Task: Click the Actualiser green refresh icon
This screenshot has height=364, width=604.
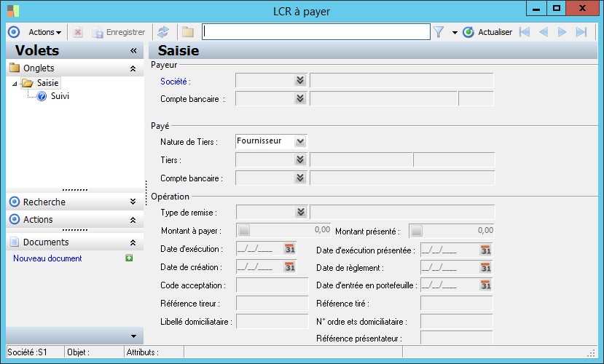Action: (468, 32)
